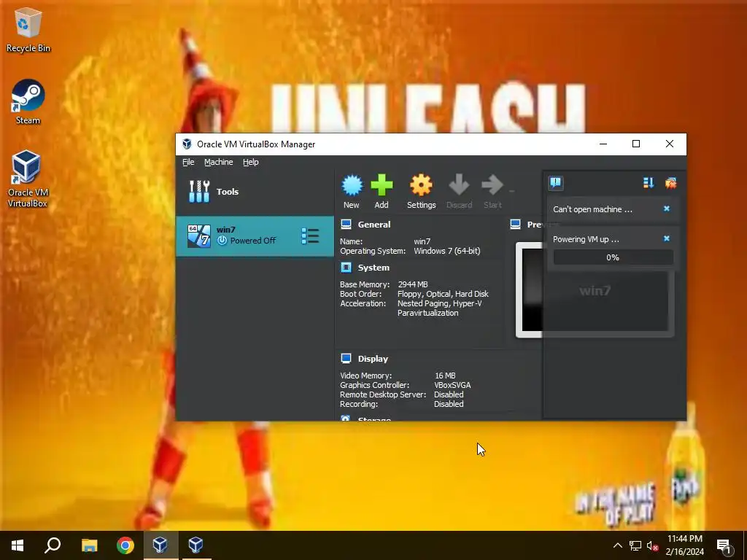Open the win7 machine list menu icon

point(310,236)
